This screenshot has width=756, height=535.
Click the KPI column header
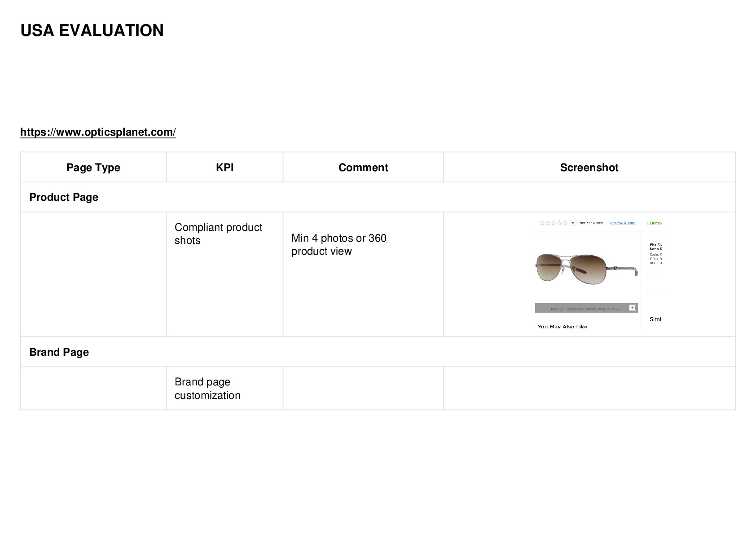[224, 167]
